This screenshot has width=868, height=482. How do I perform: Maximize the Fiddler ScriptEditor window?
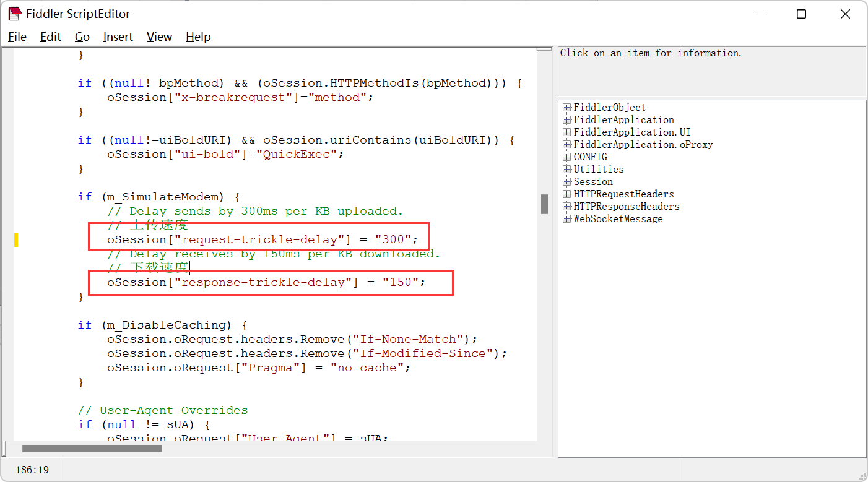point(801,14)
